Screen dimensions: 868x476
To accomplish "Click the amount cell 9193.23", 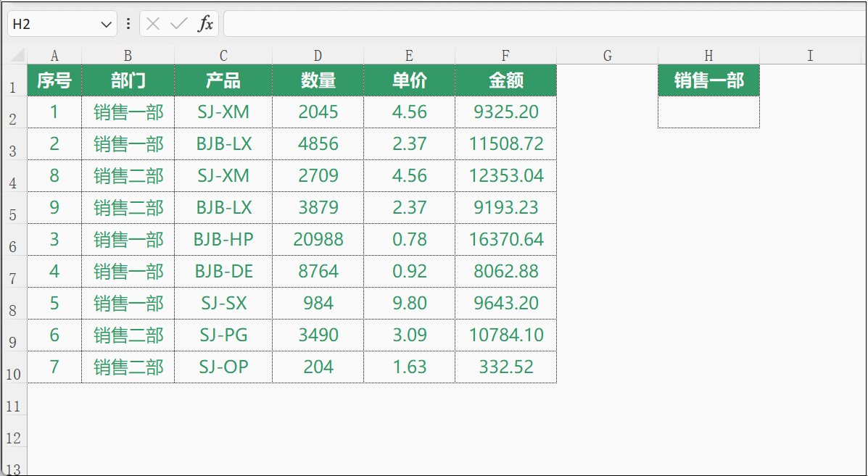I will pos(505,208).
